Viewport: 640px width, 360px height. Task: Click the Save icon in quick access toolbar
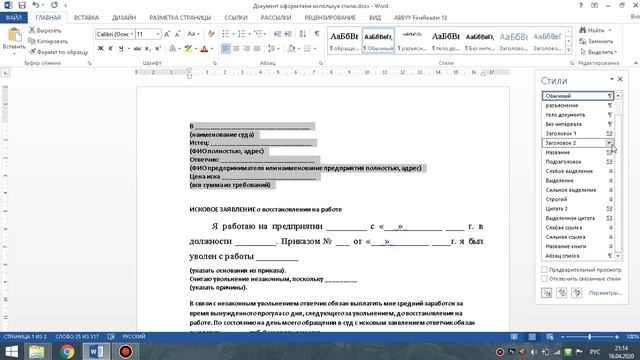coord(22,5)
